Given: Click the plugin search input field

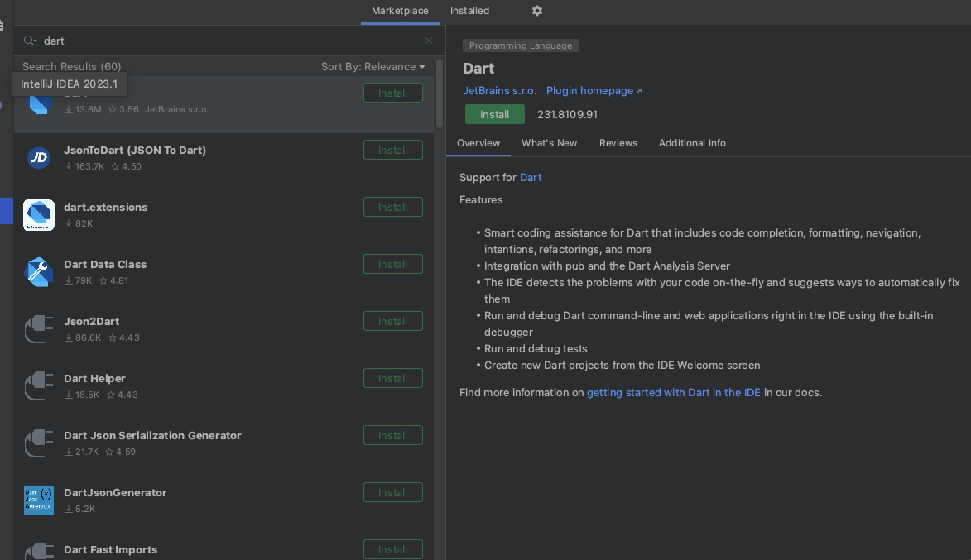Looking at the screenshot, I should tap(229, 41).
